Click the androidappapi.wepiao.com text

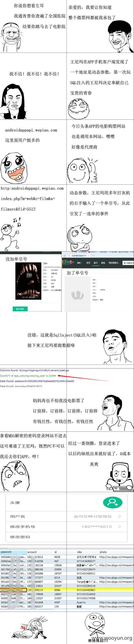pos(31,130)
